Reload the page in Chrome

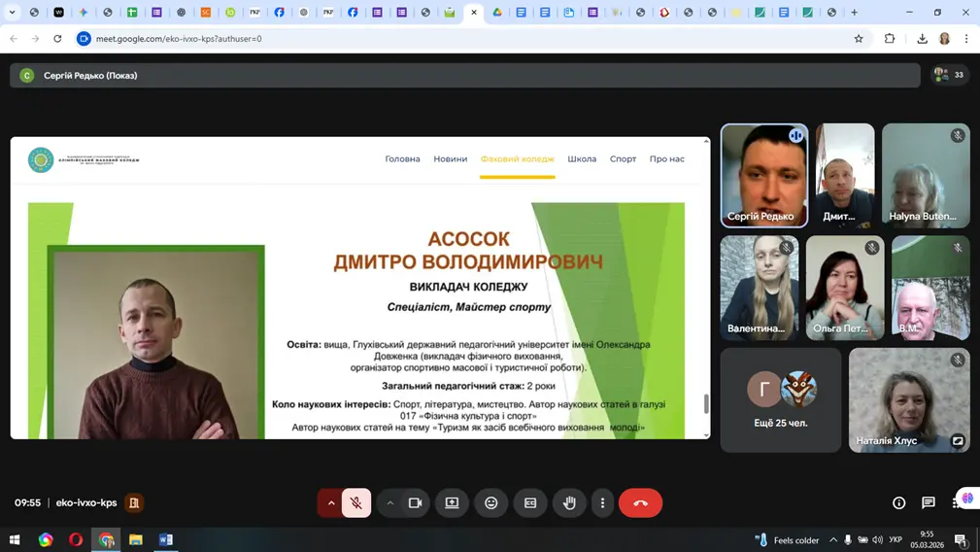tap(57, 39)
